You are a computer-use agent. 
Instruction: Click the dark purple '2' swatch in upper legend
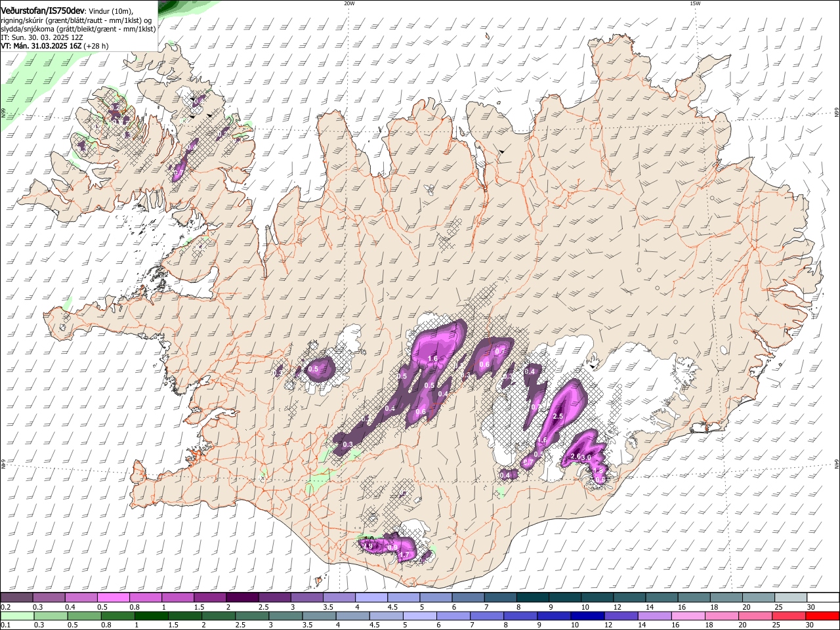click(x=241, y=597)
